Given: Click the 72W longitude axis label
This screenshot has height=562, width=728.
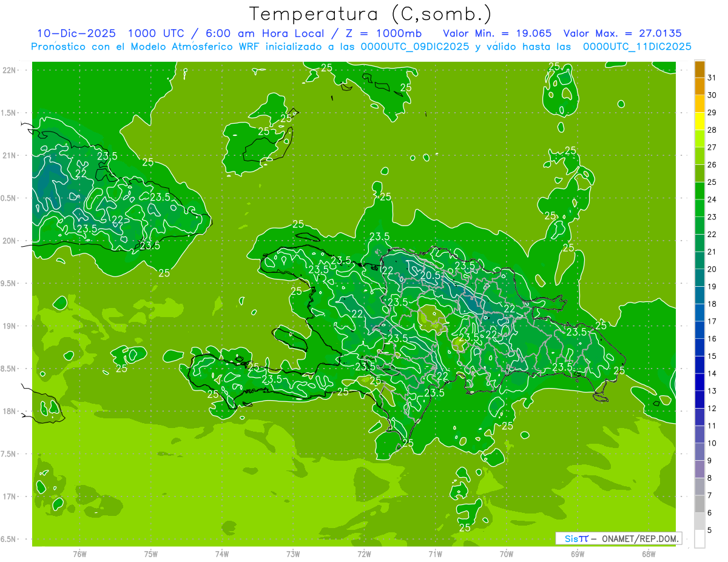Looking at the screenshot, I should click(x=364, y=554).
